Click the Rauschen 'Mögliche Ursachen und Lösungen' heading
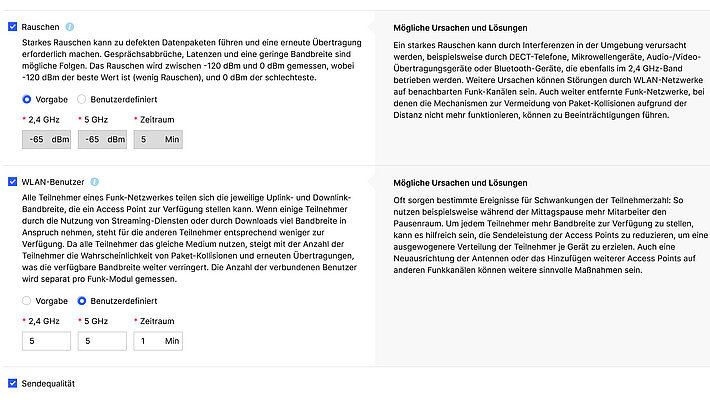710x400 pixels. coord(460,28)
